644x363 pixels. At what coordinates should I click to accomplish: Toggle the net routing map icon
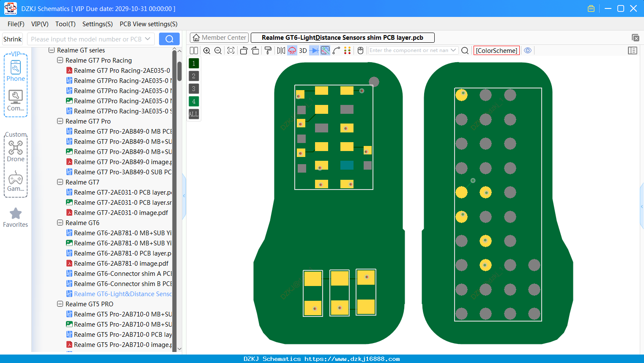pos(325,51)
